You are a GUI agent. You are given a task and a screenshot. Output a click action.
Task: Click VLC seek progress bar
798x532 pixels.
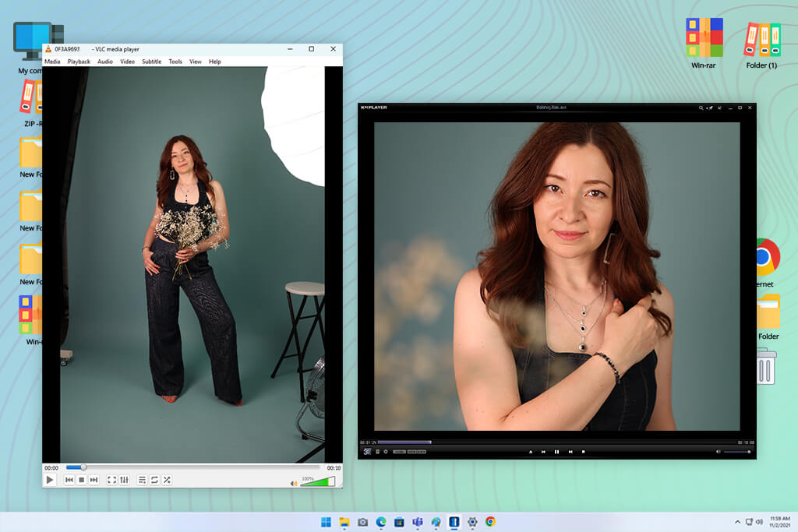pos(193,467)
